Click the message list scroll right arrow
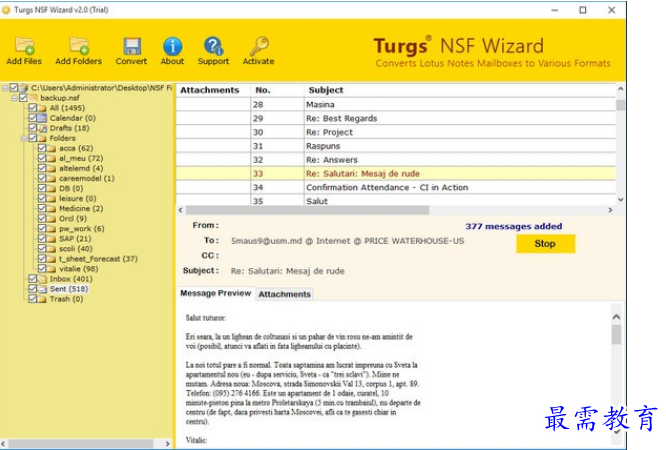Screen dimensions: 666x450 [x=610, y=210]
